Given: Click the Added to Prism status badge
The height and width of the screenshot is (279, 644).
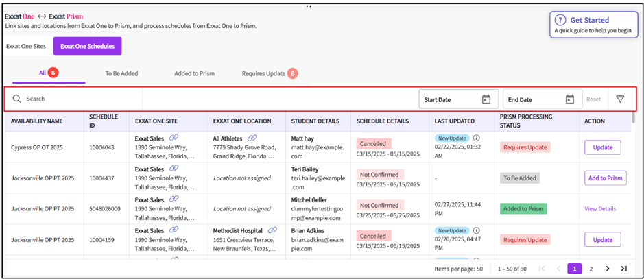Looking at the screenshot, I should (x=523, y=209).
